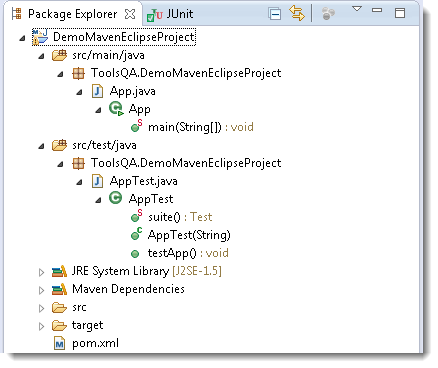This screenshot has height=368, width=438.
Task: Expand the target folder
Action: click(41, 326)
